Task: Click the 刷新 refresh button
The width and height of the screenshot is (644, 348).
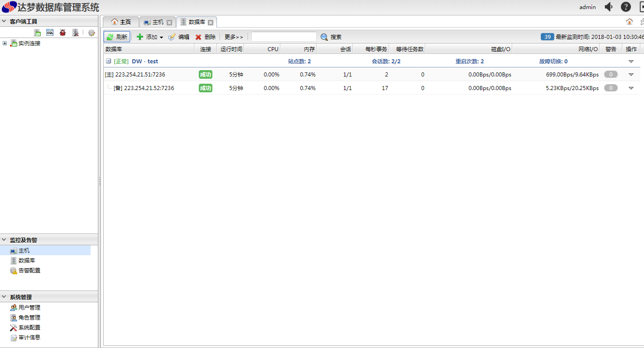Action: click(x=117, y=37)
